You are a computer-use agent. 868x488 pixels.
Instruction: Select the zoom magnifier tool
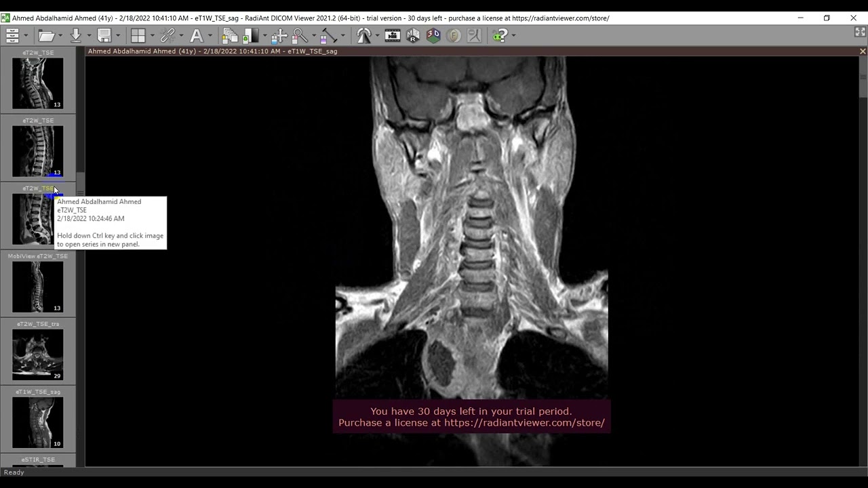300,35
